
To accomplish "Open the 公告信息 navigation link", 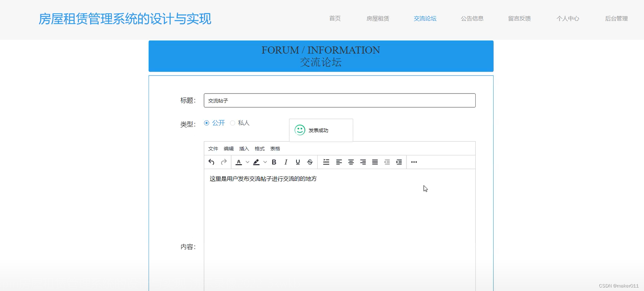I will point(472,19).
